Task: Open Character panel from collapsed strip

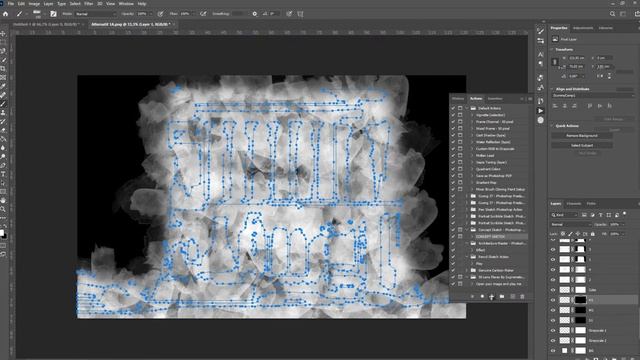Action: tap(541, 55)
